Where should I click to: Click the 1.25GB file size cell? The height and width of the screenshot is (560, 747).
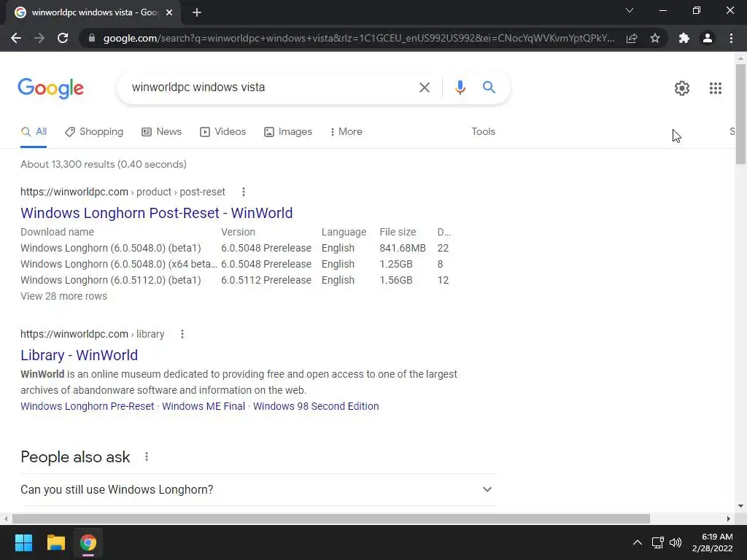coord(396,264)
